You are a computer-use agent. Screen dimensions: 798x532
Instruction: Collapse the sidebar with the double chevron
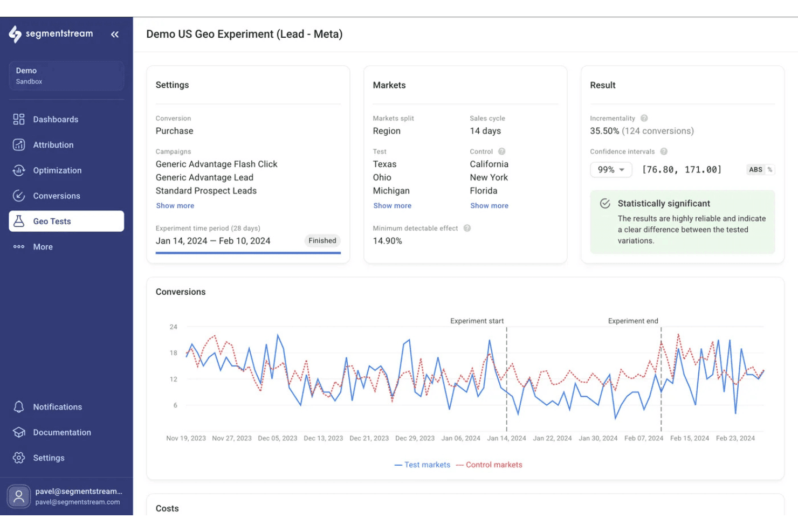[115, 34]
